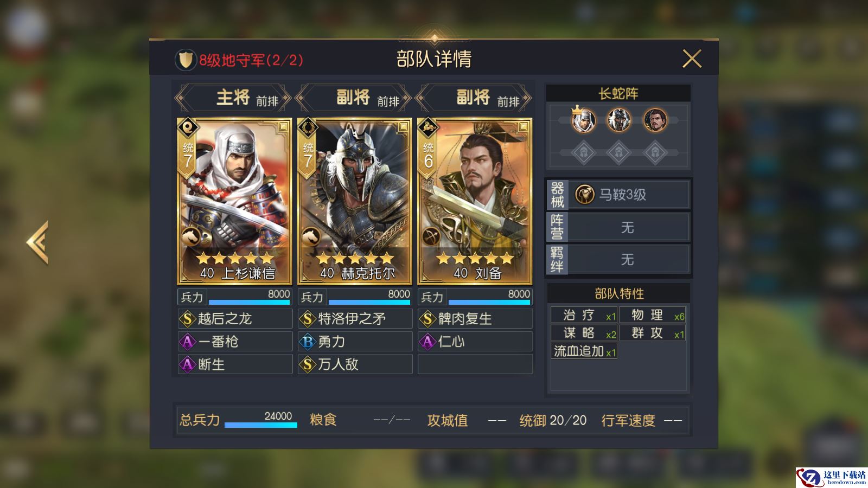Screen dimensions: 868x488
Task: Close the 部队详情 window
Action: (692, 59)
